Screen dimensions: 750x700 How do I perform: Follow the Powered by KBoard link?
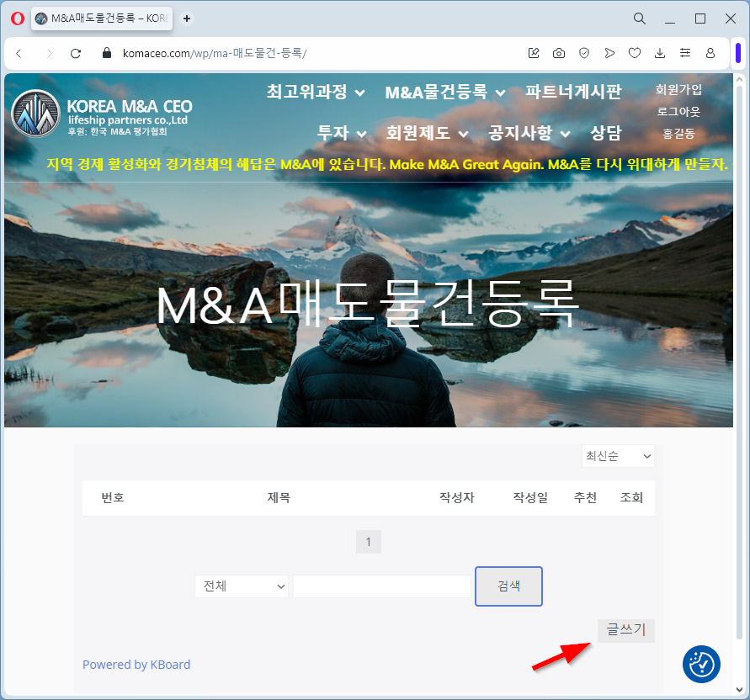[136, 665]
